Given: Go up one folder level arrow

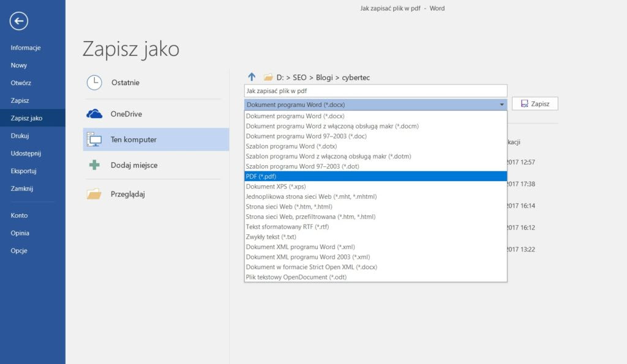Looking at the screenshot, I should point(252,76).
